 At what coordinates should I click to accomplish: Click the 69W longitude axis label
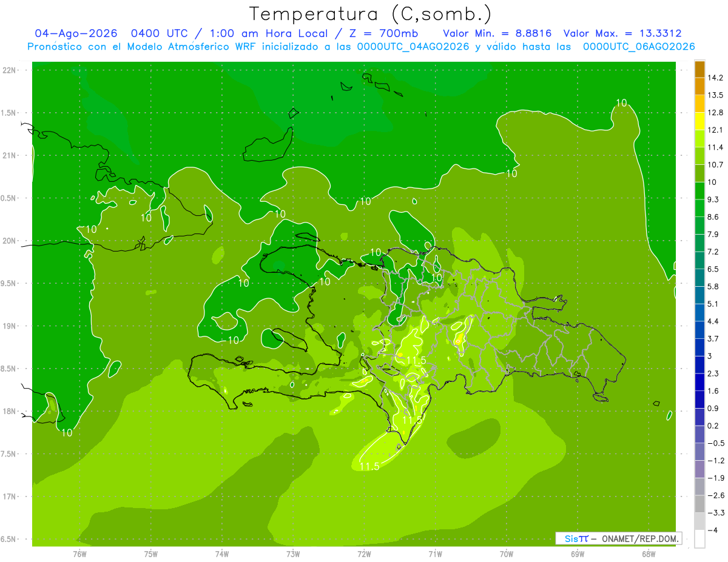[578, 554]
